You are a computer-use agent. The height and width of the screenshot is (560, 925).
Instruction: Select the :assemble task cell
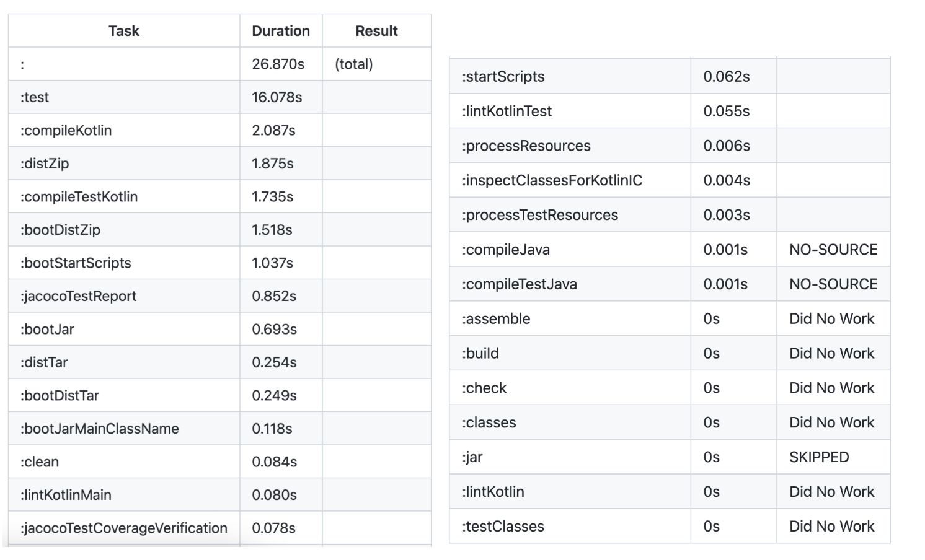click(x=570, y=319)
